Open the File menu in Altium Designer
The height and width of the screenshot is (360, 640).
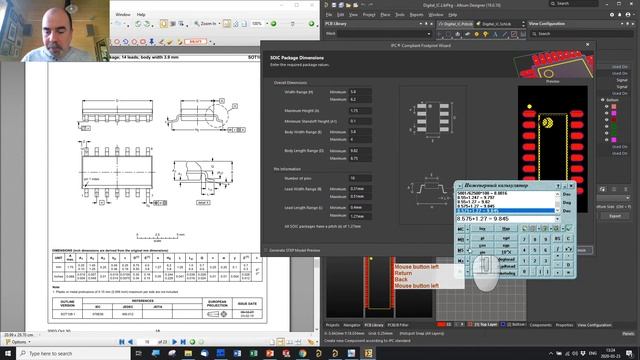pos(329,15)
